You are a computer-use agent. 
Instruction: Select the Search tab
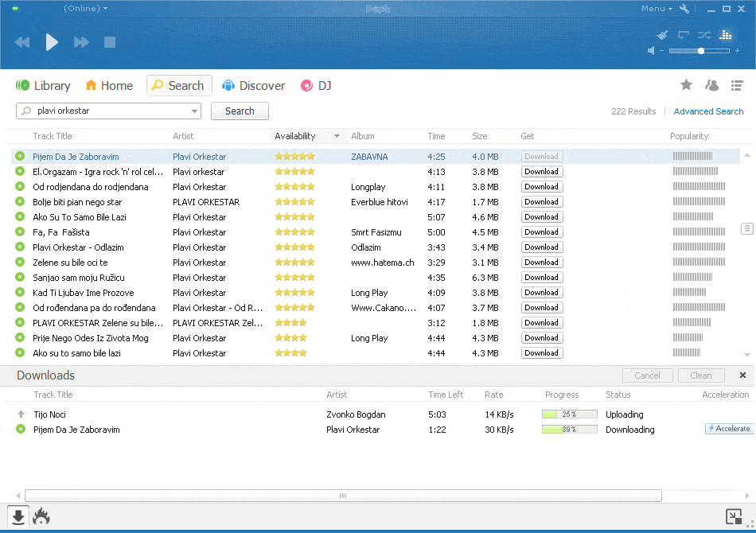coord(179,86)
